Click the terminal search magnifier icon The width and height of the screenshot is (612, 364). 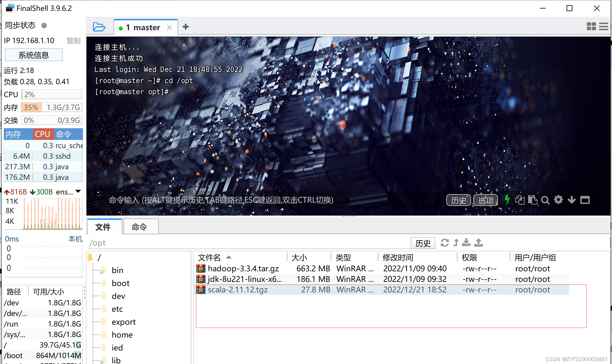point(545,200)
